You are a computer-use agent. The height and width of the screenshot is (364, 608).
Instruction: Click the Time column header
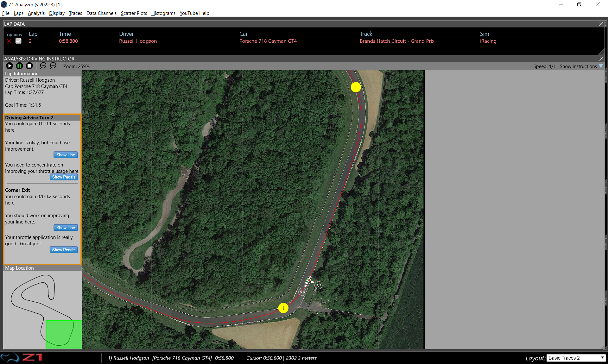(x=65, y=34)
